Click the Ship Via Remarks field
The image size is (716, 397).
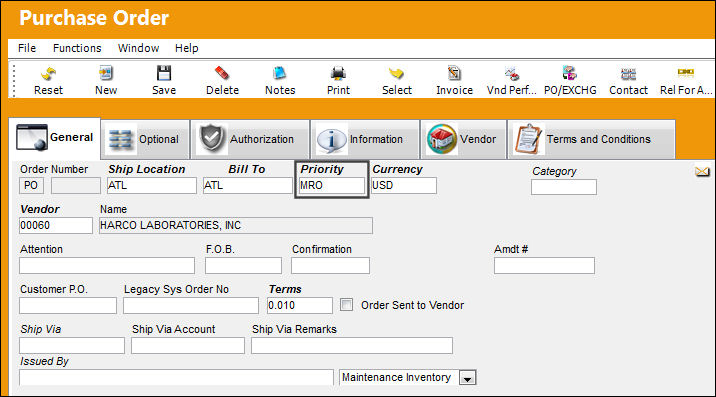[352, 345]
